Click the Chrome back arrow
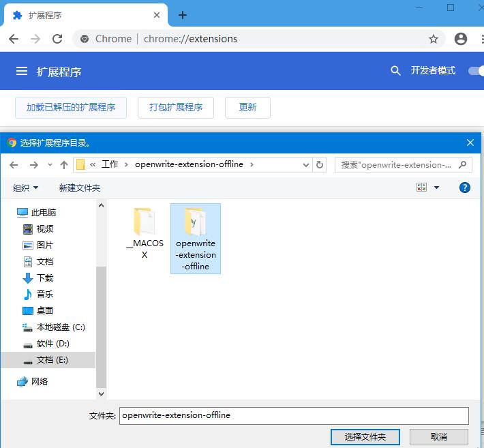 (x=14, y=39)
